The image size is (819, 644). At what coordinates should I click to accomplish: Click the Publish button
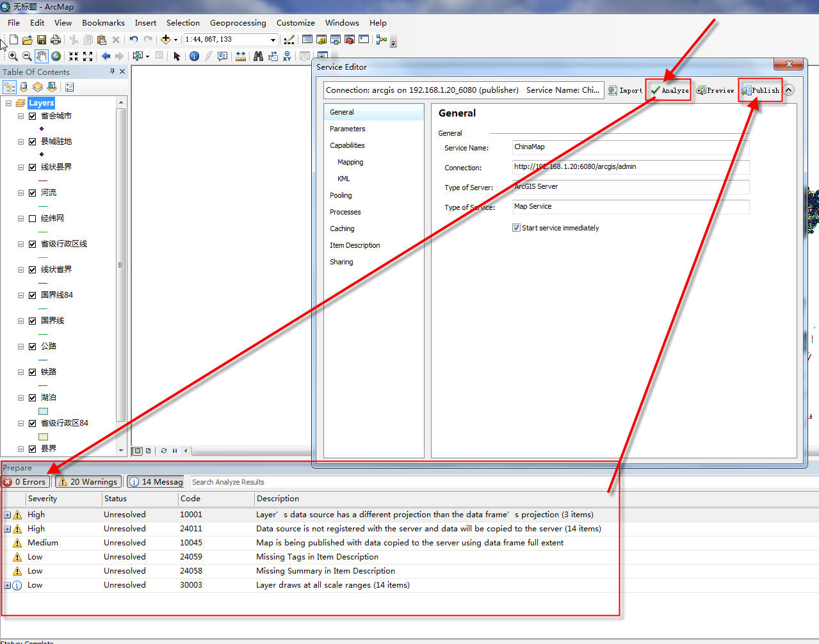point(761,90)
